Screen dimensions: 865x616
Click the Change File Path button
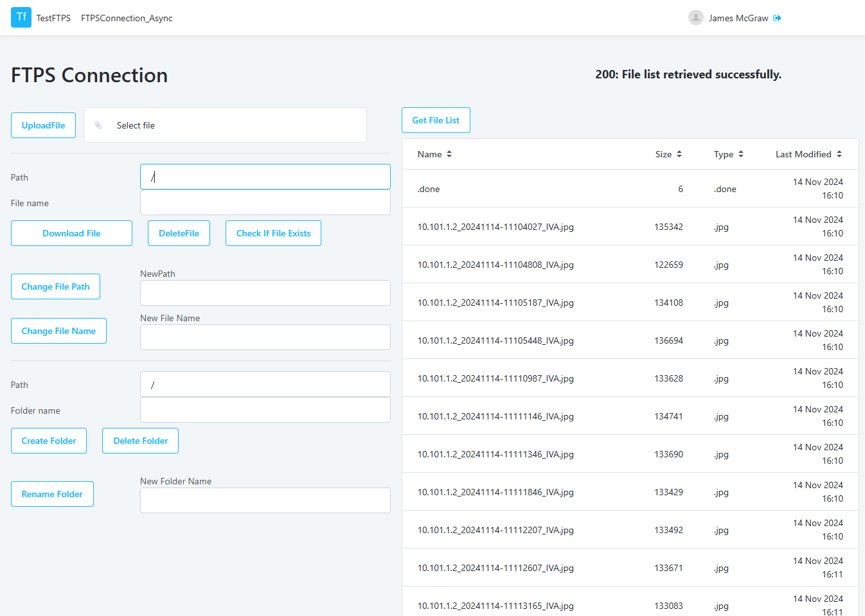coord(55,286)
